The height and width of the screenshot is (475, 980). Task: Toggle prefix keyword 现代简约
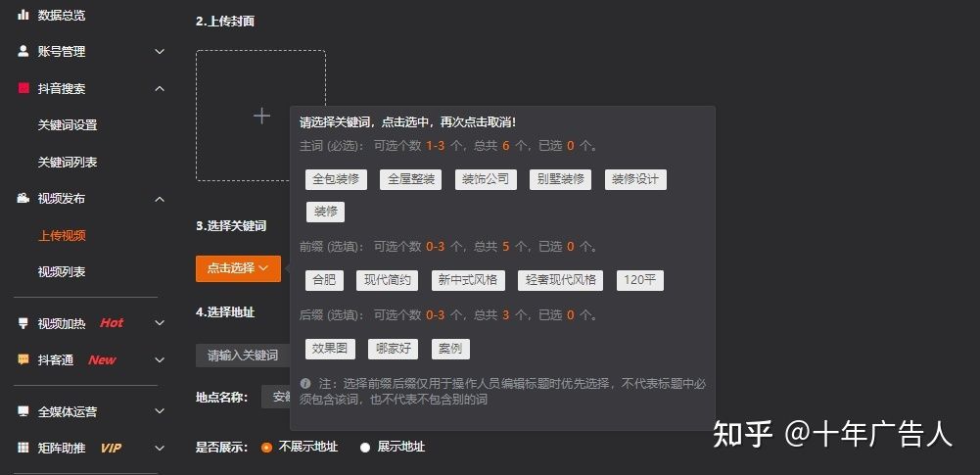(x=387, y=280)
